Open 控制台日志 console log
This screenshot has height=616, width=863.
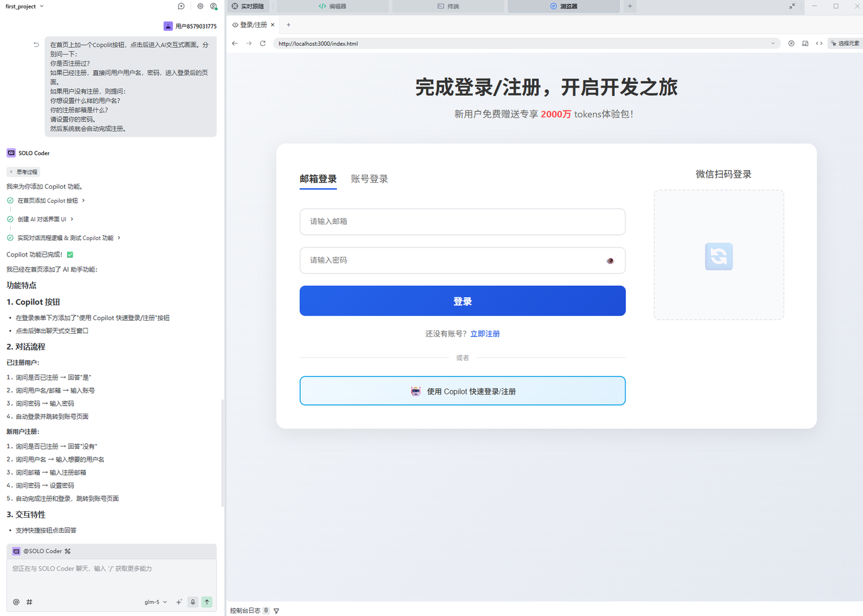point(245,611)
